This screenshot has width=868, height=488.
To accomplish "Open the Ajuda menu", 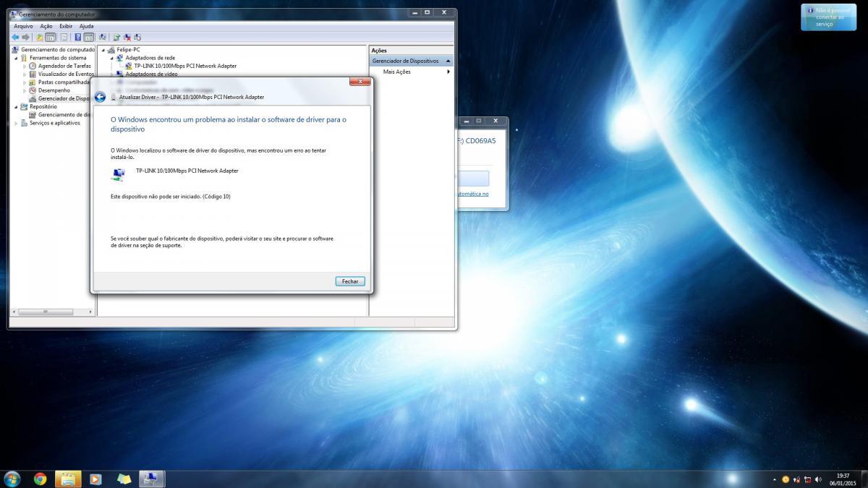I will [86, 26].
